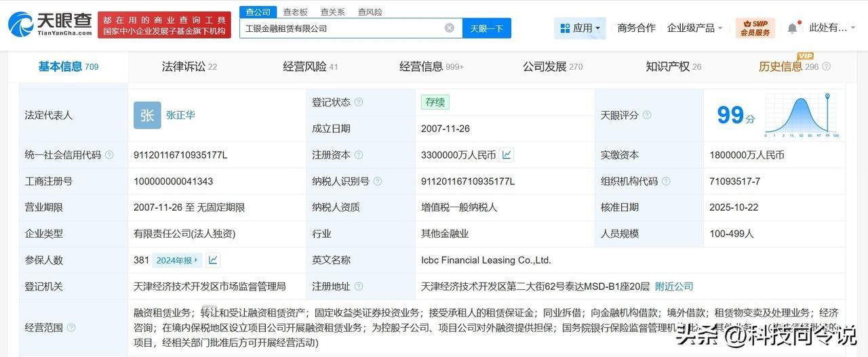Switch to 查老板 search tab
Image resolution: width=868 pixels, height=357 pixels.
[295, 12]
